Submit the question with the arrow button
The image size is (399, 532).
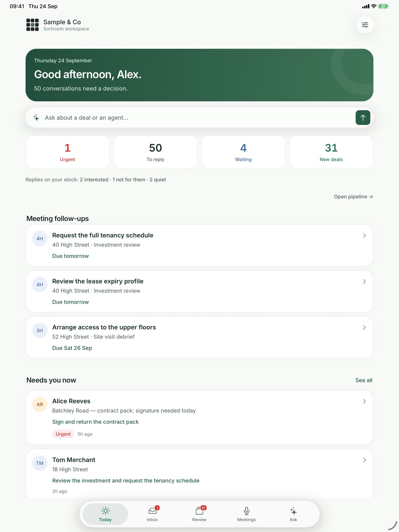tap(363, 118)
